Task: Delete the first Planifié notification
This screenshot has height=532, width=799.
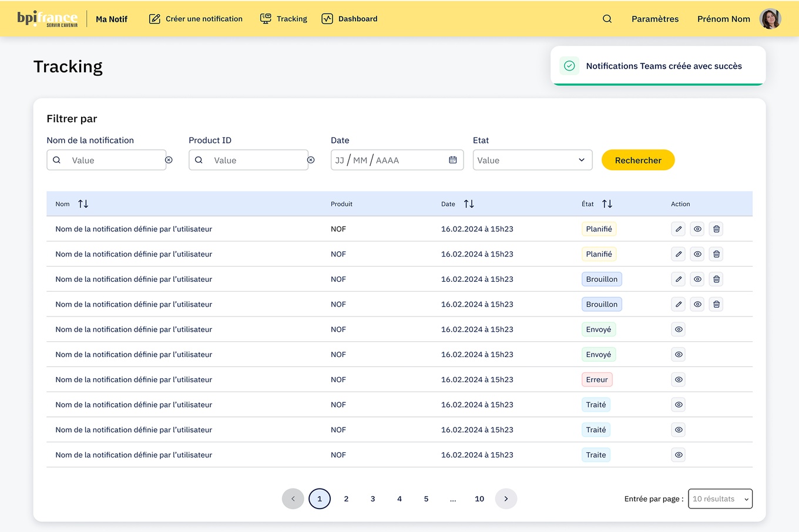Action: (x=716, y=229)
